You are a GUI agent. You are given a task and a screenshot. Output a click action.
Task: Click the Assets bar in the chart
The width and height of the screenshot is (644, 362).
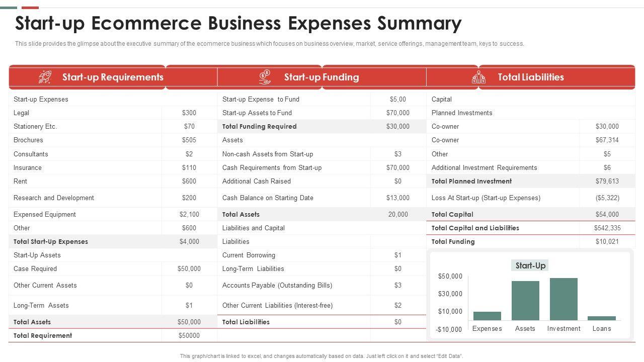(525, 300)
